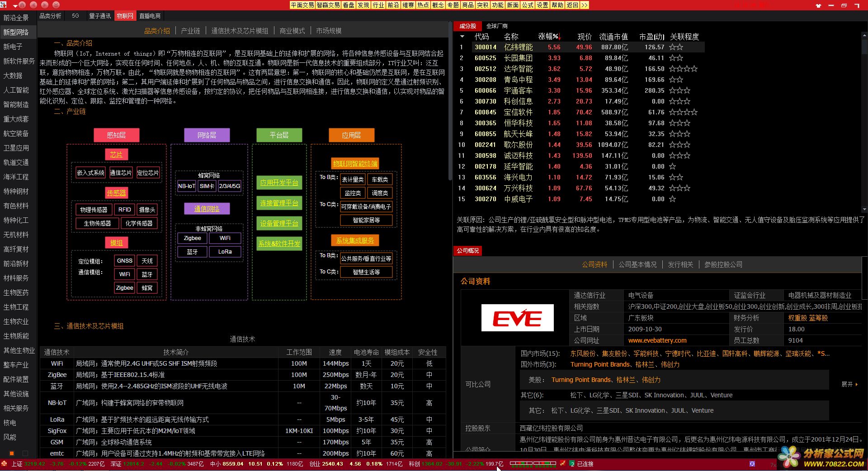This screenshot has width=868, height=471.
Task: Click the 已连接 connection status indicator
Action: [585, 464]
